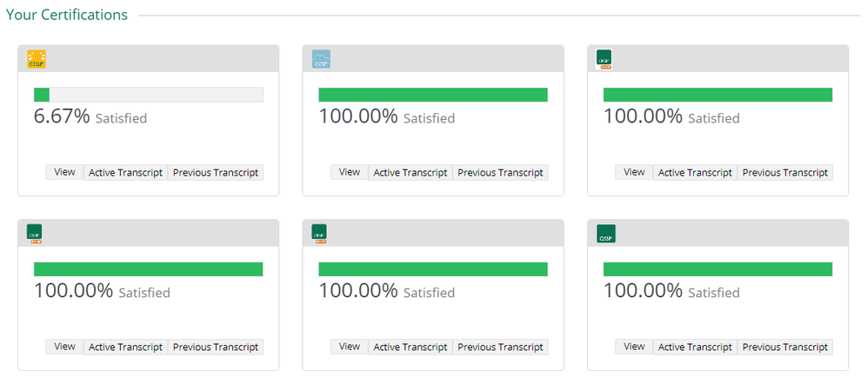Click the 6.67% satisfied progress bar
Screen dimensions: 868x377
(x=148, y=95)
